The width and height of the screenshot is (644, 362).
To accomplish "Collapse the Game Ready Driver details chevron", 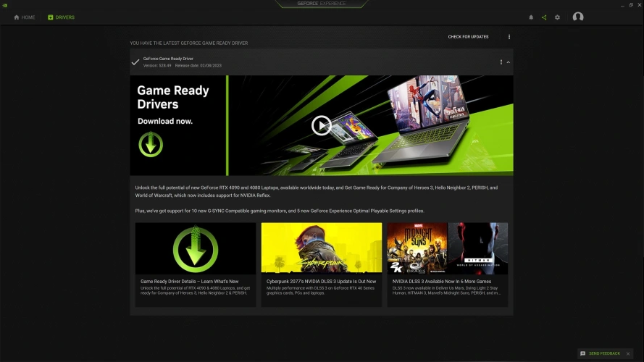I will (509, 62).
